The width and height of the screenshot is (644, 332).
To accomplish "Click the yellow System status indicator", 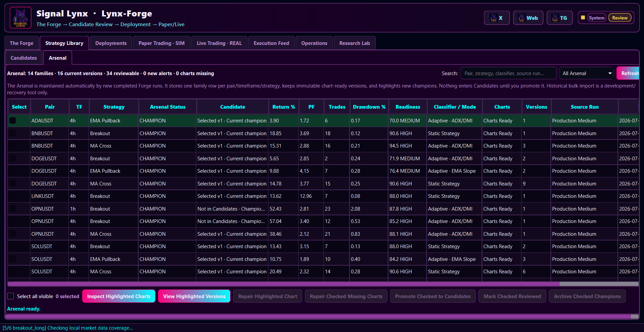I will point(583,17).
